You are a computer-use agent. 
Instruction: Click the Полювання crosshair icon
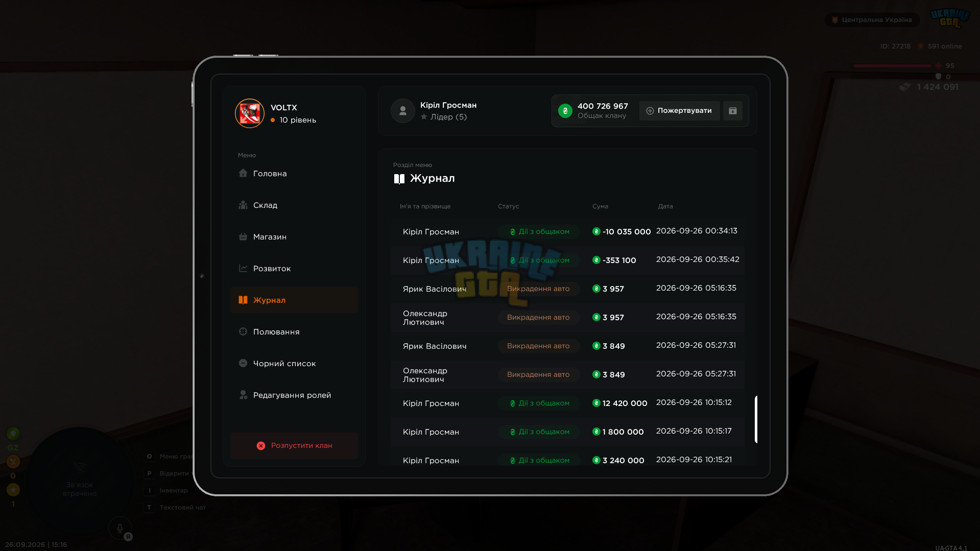(x=243, y=331)
